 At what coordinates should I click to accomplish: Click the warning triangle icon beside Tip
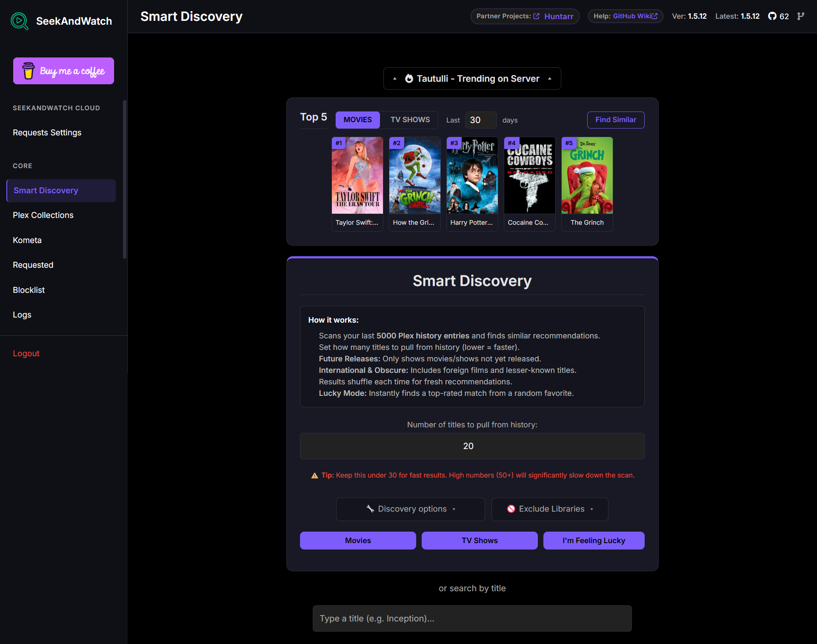point(314,475)
